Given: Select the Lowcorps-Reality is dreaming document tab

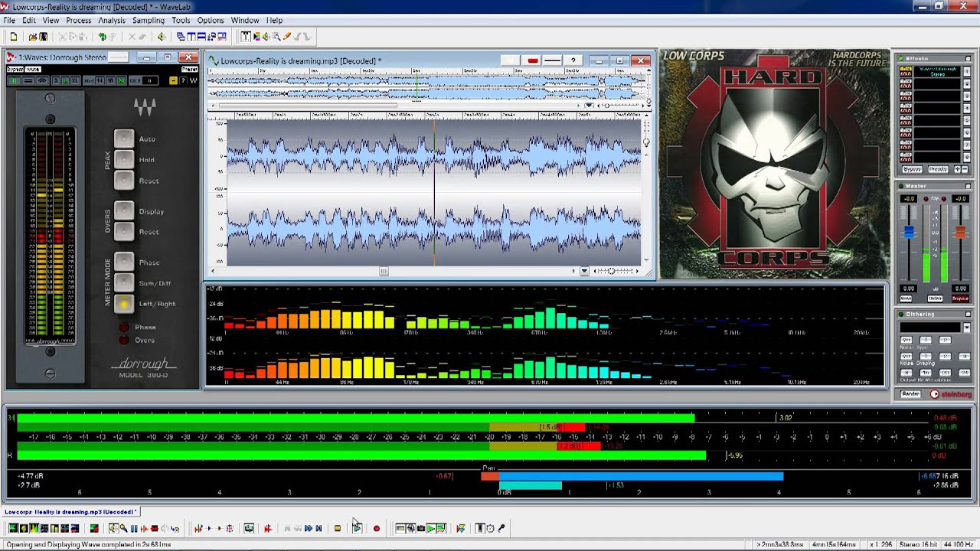Looking at the screenshot, I should click(x=70, y=512).
